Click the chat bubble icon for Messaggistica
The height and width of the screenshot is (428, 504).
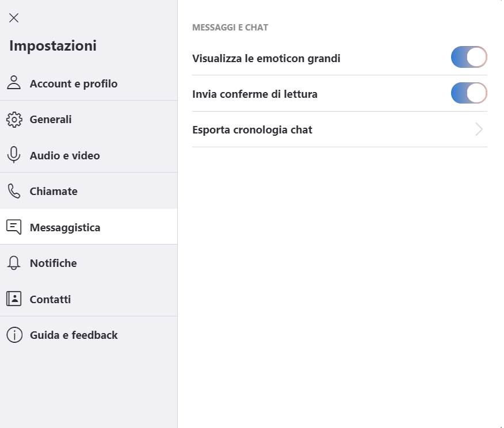[x=14, y=227]
